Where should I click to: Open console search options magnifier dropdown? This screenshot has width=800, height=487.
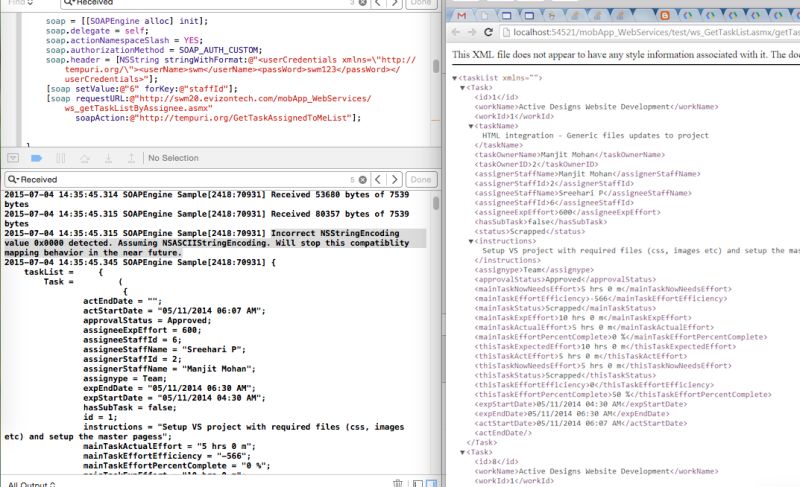pos(13,180)
